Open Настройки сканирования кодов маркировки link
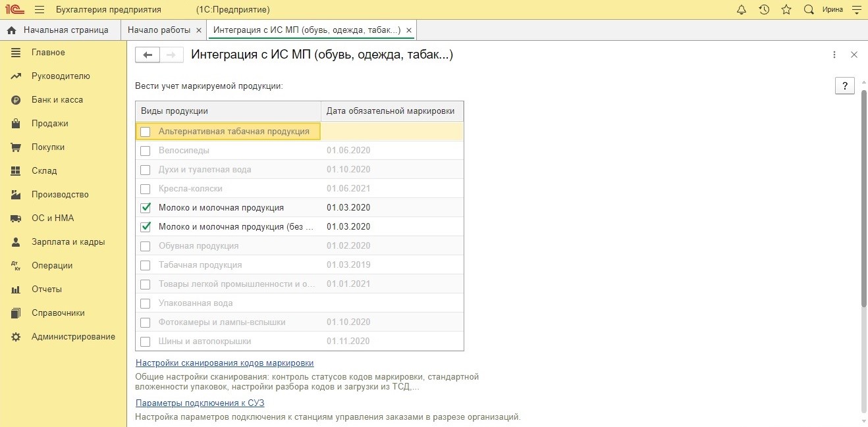Viewport: 868px width, 427px height. (225, 363)
